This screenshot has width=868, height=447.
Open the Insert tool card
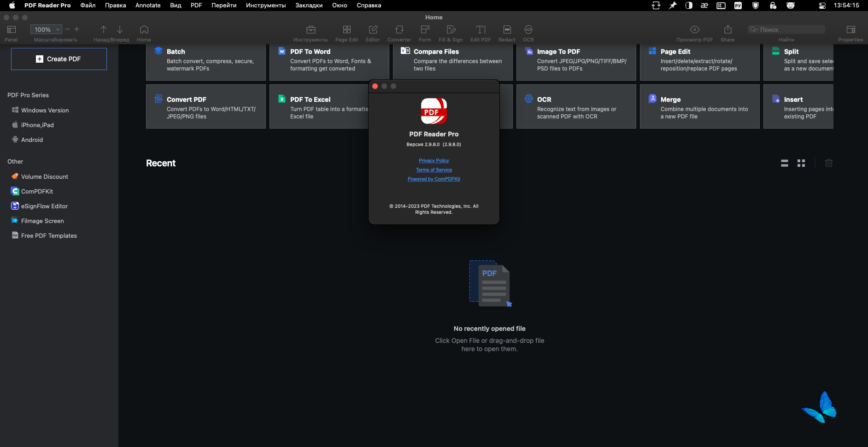[x=798, y=106]
